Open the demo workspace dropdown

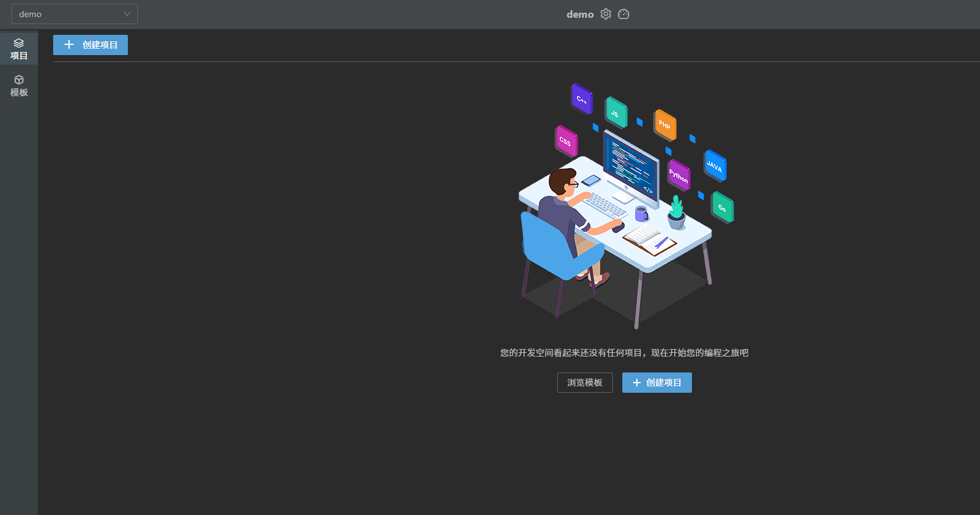pos(74,14)
